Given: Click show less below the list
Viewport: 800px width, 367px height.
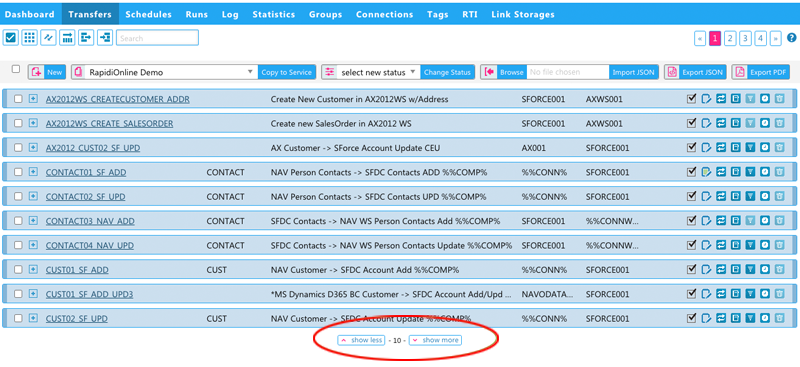Looking at the screenshot, I should tap(361, 340).
